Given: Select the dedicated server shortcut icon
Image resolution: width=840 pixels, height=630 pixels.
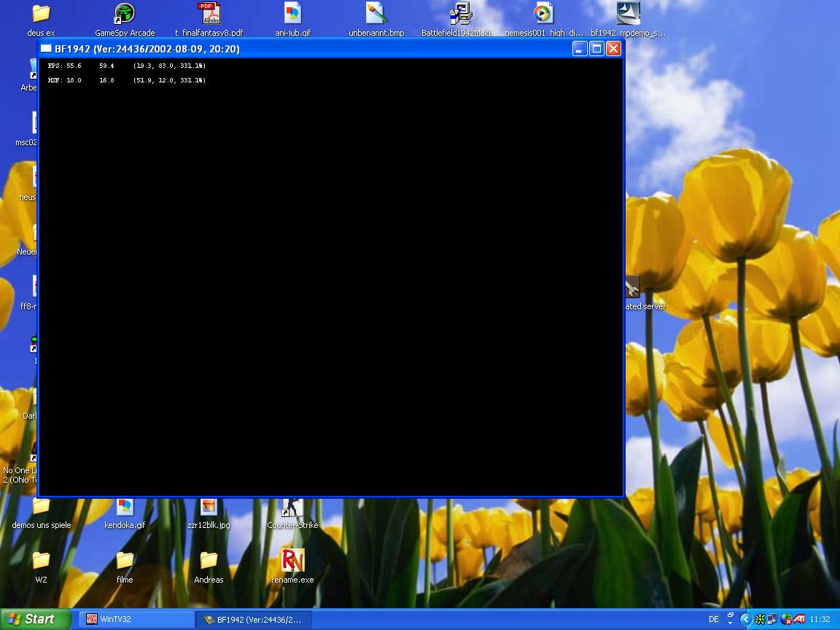Looking at the screenshot, I should pyautogui.click(x=633, y=287).
